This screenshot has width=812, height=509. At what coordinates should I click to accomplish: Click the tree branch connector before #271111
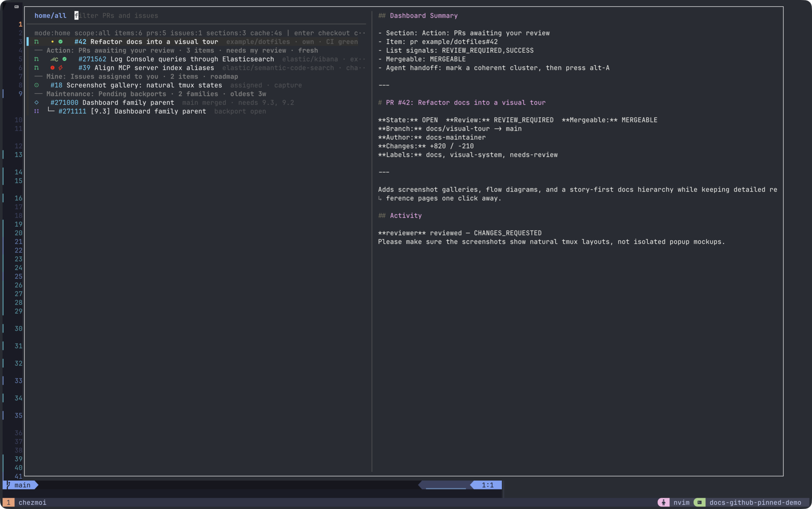51,111
